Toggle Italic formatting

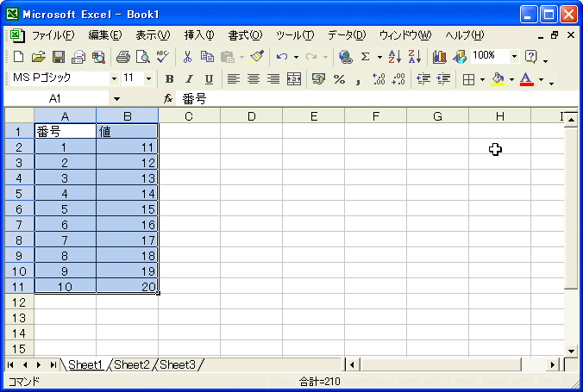pos(189,79)
